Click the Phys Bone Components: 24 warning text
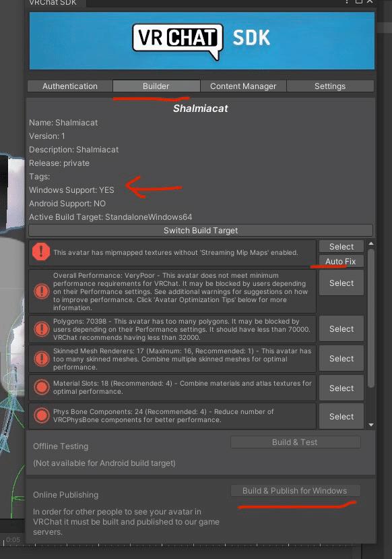This screenshot has width=392, height=559. 164,415
